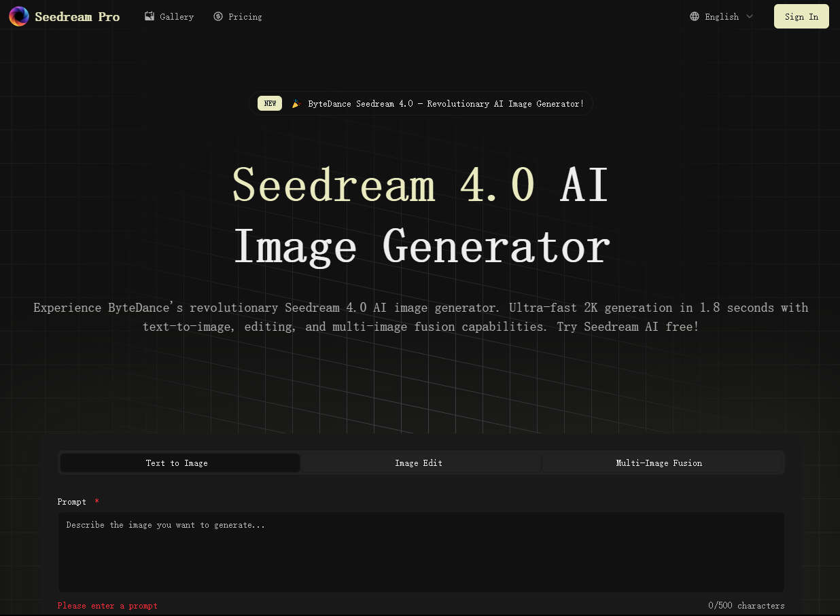The width and height of the screenshot is (840, 616).
Task: Click the red 'Please enter a prompt' message
Action: click(x=107, y=605)
